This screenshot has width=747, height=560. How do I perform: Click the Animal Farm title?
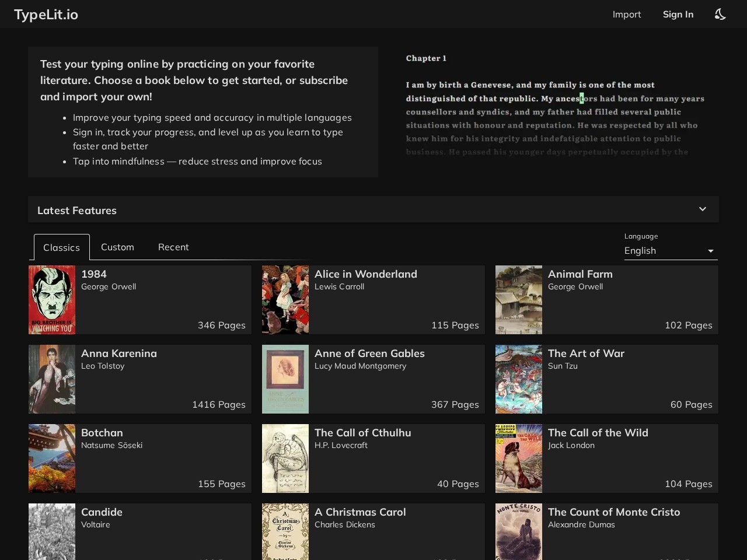point(580,274)
